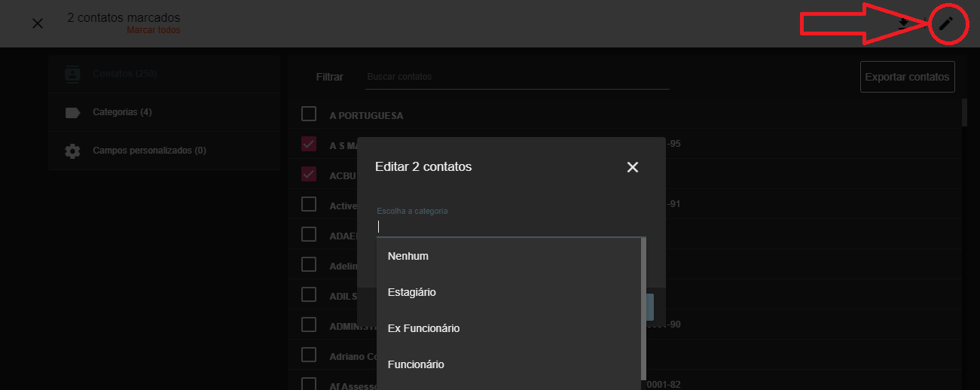Screen dimensions: 980x390
Task: Close the Editar 2 contatos dialog
Action: pyautogui.click(x=632, y=167)
